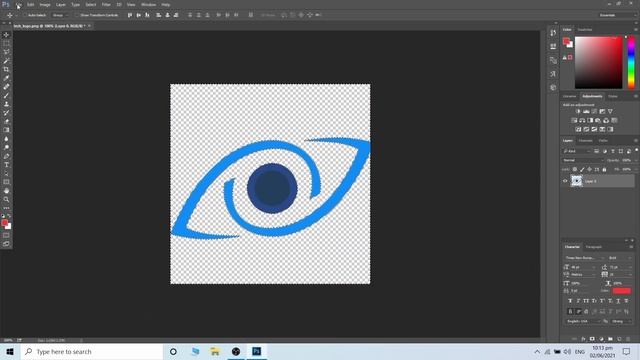Click the Layer 0 thumbnail
This screenshot has height=360, width=640.
tap(576, 181)
